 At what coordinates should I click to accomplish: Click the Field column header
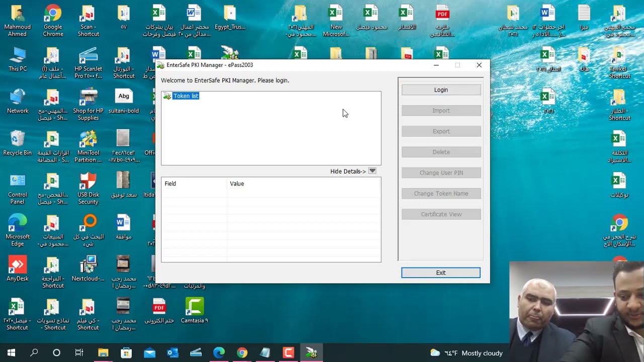(194, 184)
